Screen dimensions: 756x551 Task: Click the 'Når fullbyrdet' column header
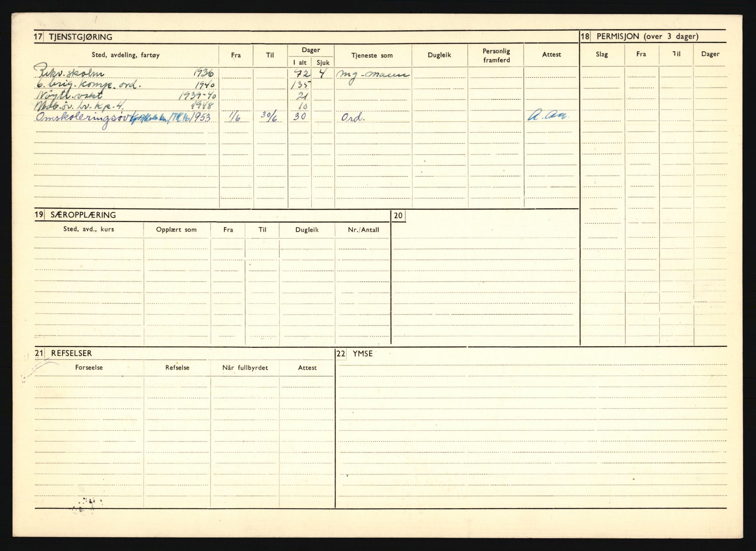[245, 368]
